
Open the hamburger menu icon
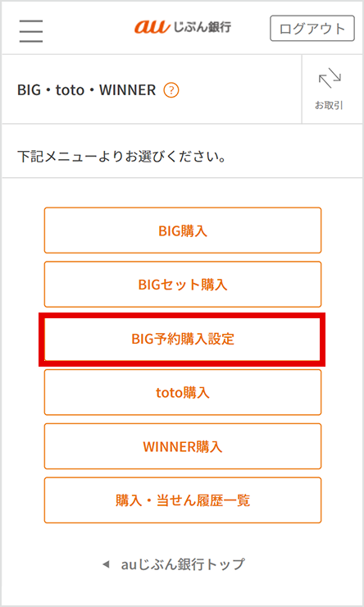coord(31,30)
